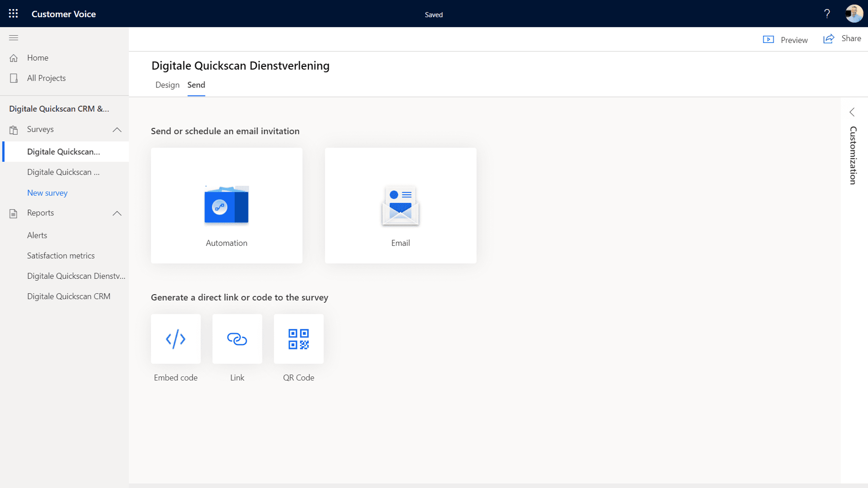This screenshot has width=868, height=488.
Task: Open the Customization side panel label
Action: [853, 156]
